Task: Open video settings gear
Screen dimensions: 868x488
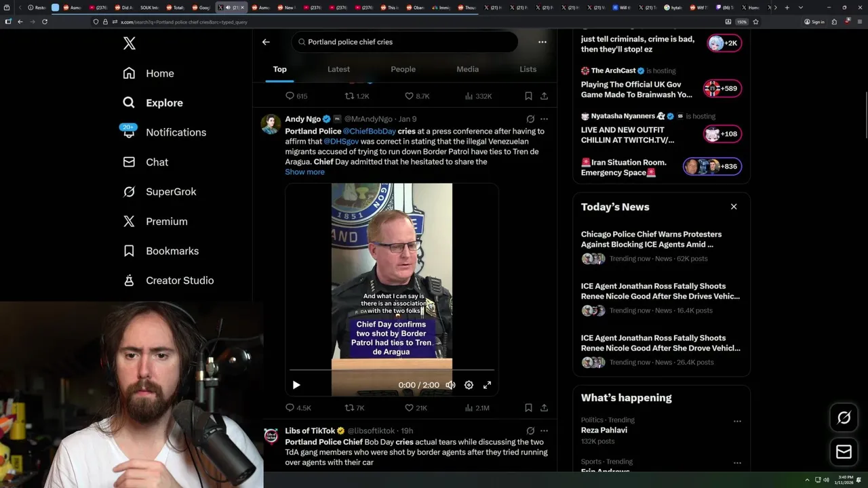Action: coord(469,385)
